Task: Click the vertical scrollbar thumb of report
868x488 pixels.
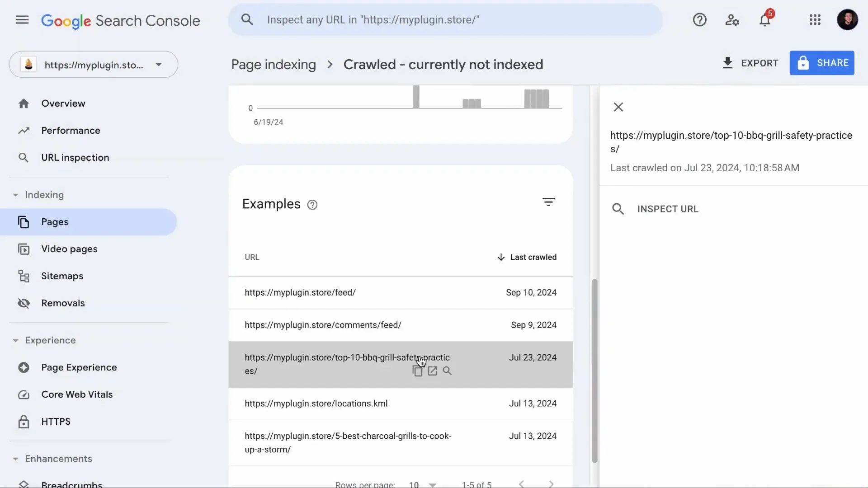Action: [594, 371]
